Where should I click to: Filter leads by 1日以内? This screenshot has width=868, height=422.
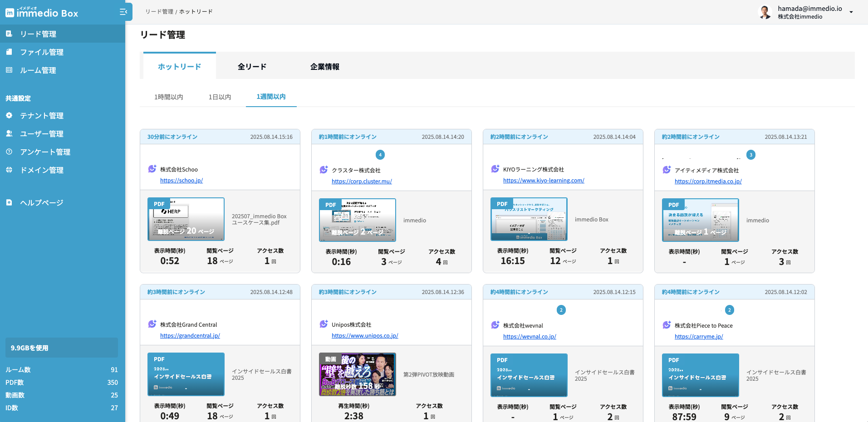coord(220,97)
